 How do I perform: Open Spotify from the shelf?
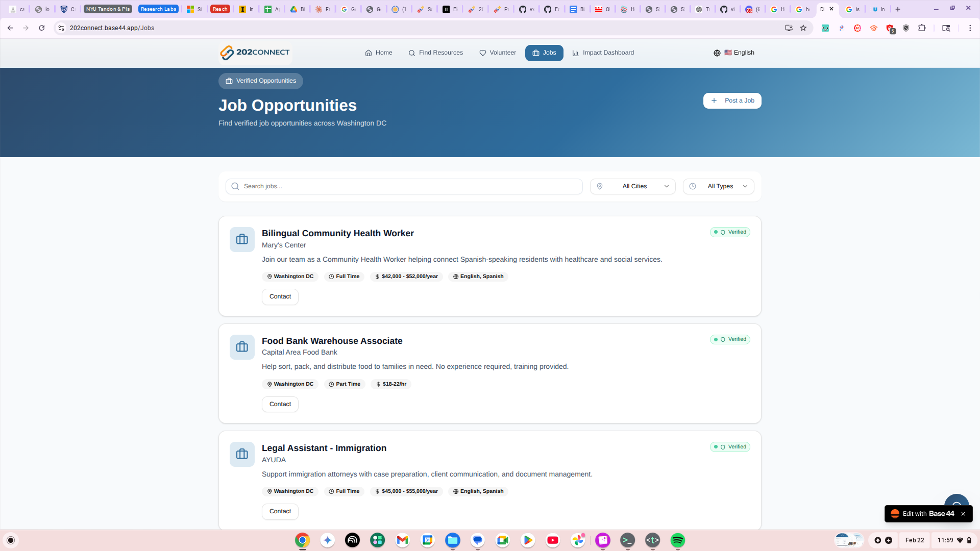(677, 540)
